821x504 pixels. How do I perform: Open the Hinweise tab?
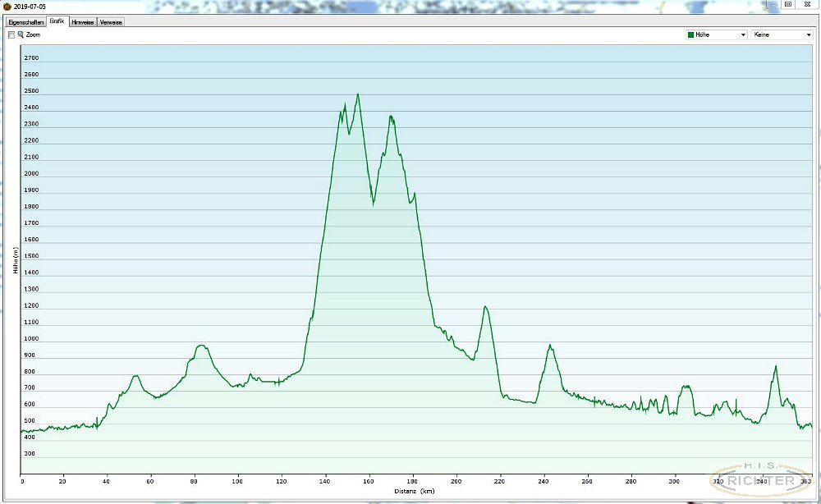82,22
